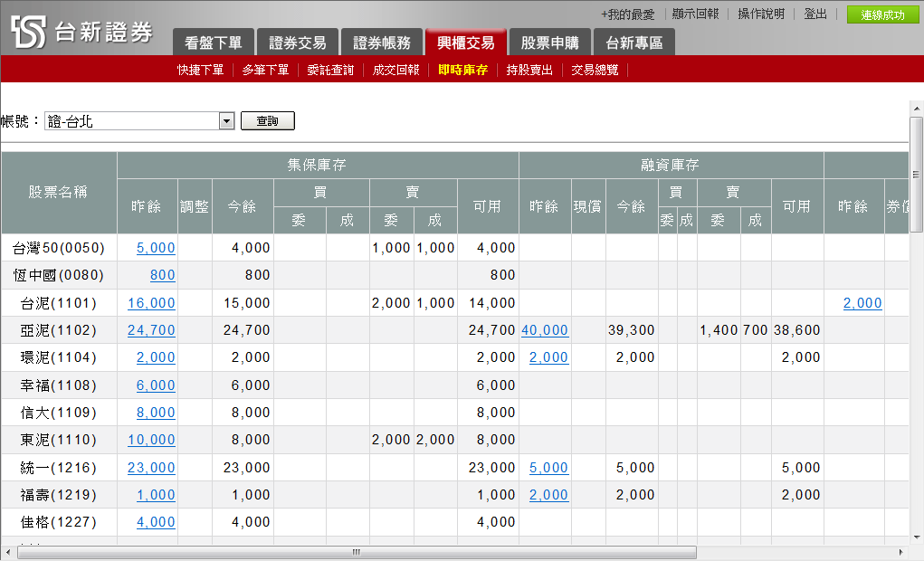Open the 委託查詢 submenu item

coord(330,70)
